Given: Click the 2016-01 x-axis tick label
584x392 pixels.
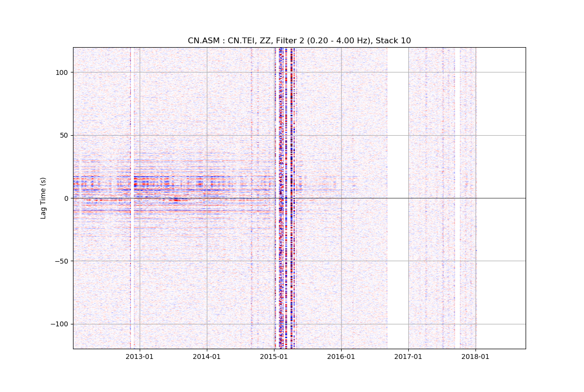Looking at the screenshot, I should tap(341, 356).
